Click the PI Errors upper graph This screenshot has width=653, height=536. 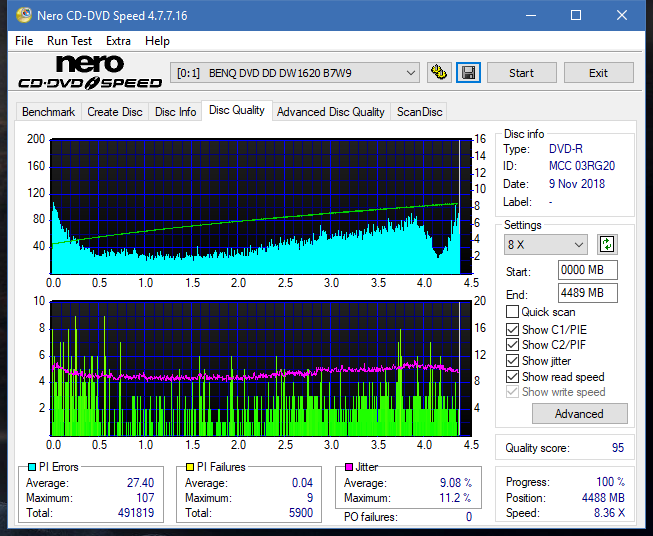261,206
